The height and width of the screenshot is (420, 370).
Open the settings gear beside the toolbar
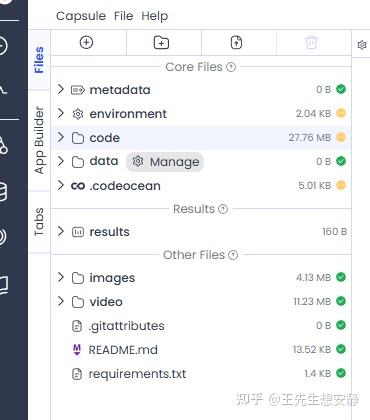tap(362, 45)
